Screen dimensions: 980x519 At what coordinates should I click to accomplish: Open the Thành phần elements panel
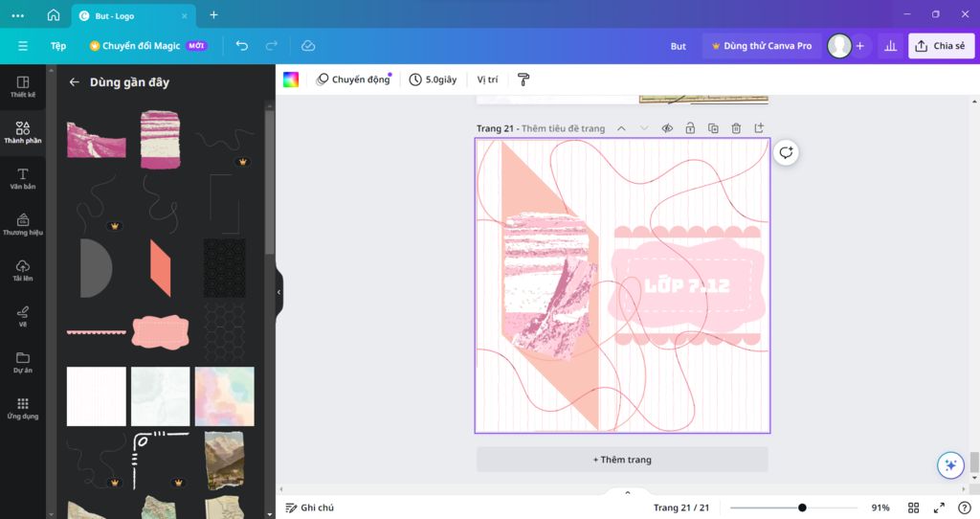point(23,132)
